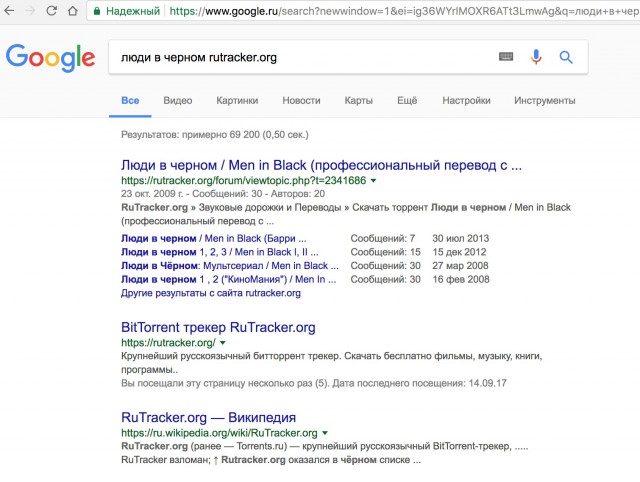Viewport: 640px width, 482px height.
Task: Select the Все tab
Action: (x=130, y=100)
